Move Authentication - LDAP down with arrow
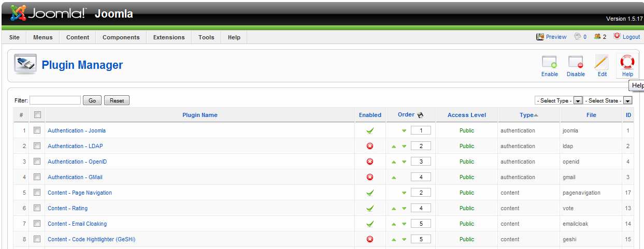Screen dimensions: 644x249 point(404,147)
